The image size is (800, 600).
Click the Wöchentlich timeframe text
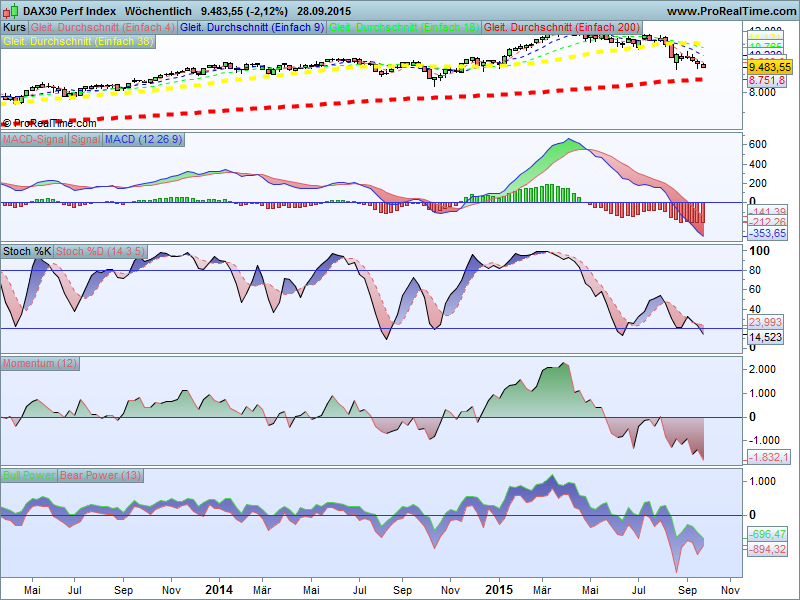[158, 11]
